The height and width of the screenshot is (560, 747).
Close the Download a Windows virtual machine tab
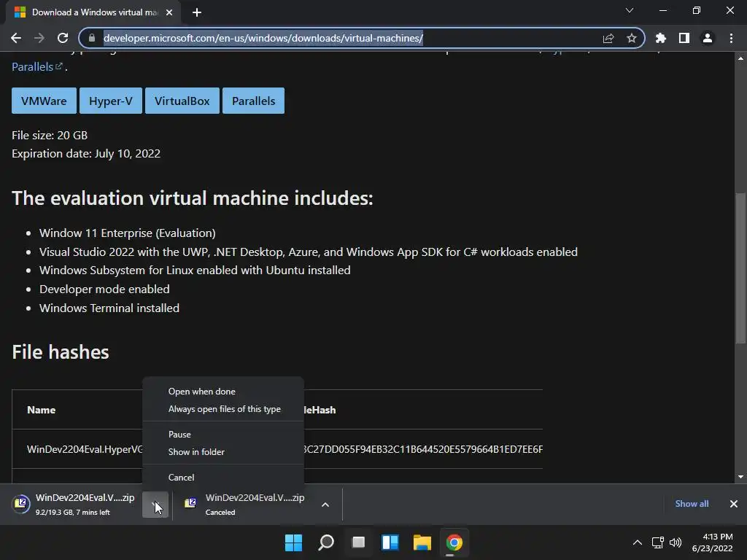tap(169, 12)
